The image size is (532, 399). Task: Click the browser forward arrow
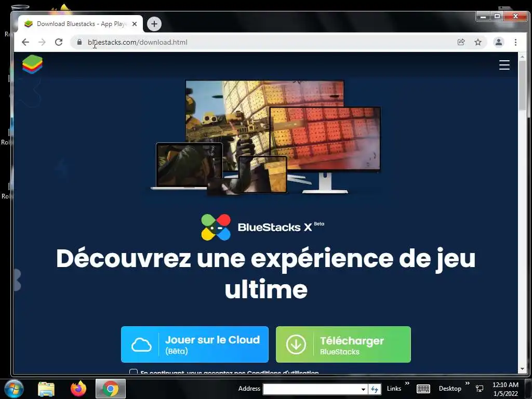coord(42,42)
